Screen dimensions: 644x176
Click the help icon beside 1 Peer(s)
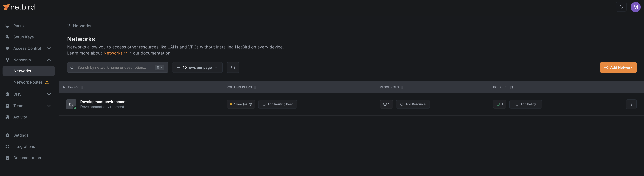(x=250, y=104)
